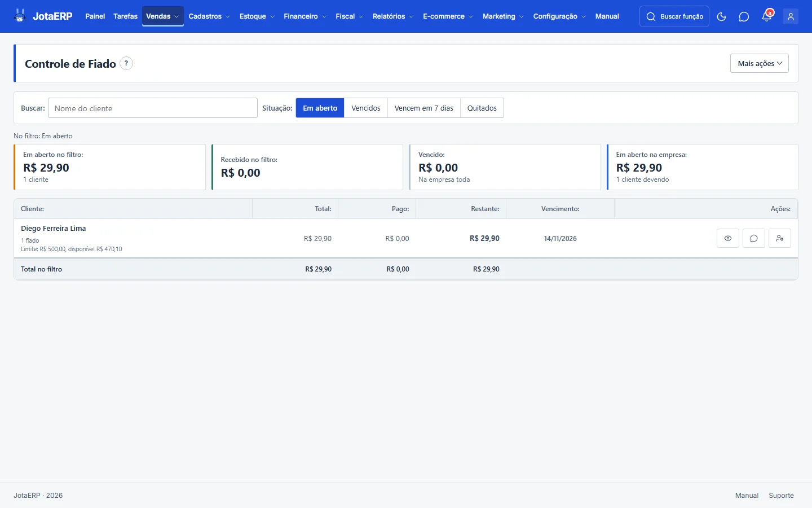812x508 pixels.
Task: Expand the Relatórios menu
Action: (393, 16)
